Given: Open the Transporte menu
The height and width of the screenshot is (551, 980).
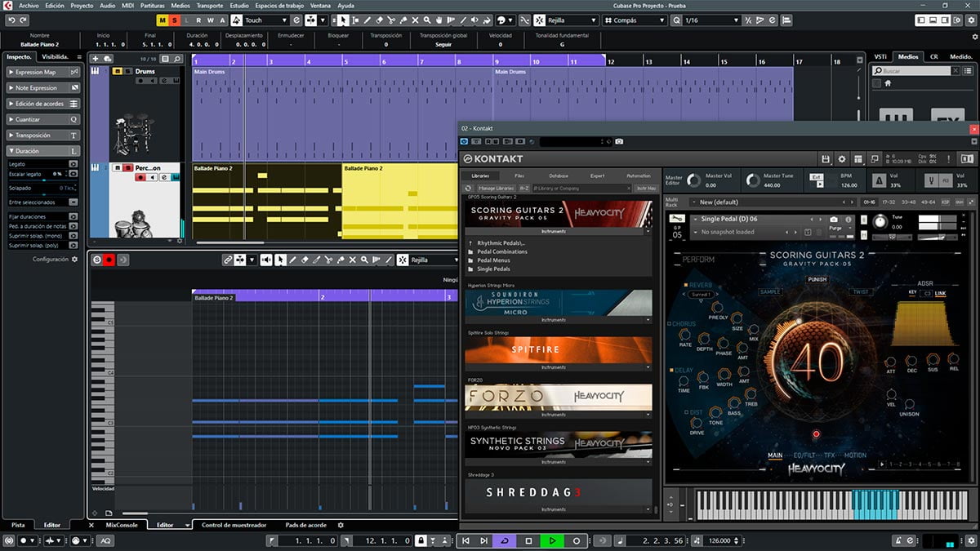Looking at the screenshot, I should click(209, 5).
